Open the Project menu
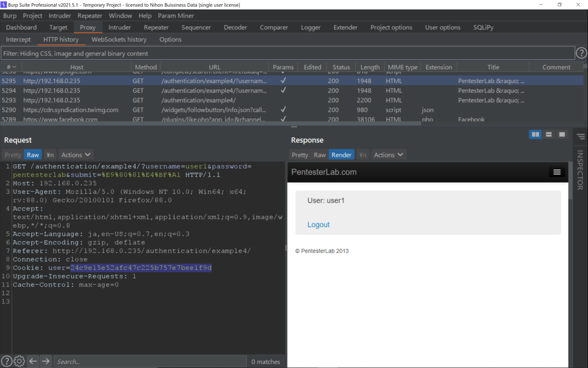 tap(33, 16)
